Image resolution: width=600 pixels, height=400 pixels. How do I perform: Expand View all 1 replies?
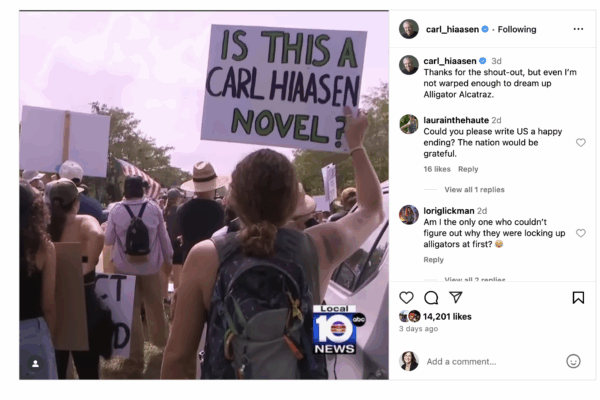click(474, 189)
